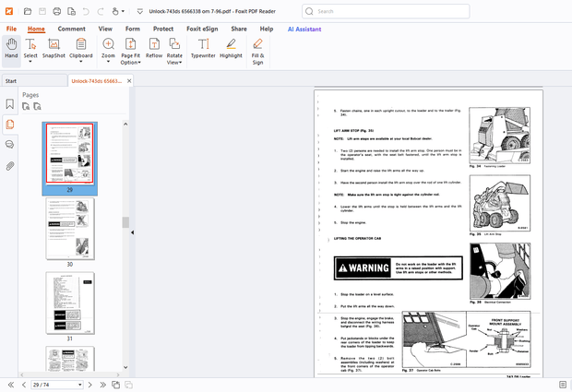This screenshot has height=392, width=572.
Task: Click the thumbnail panel vertical scrollbar thumb
Action: [x=125, y=222]
